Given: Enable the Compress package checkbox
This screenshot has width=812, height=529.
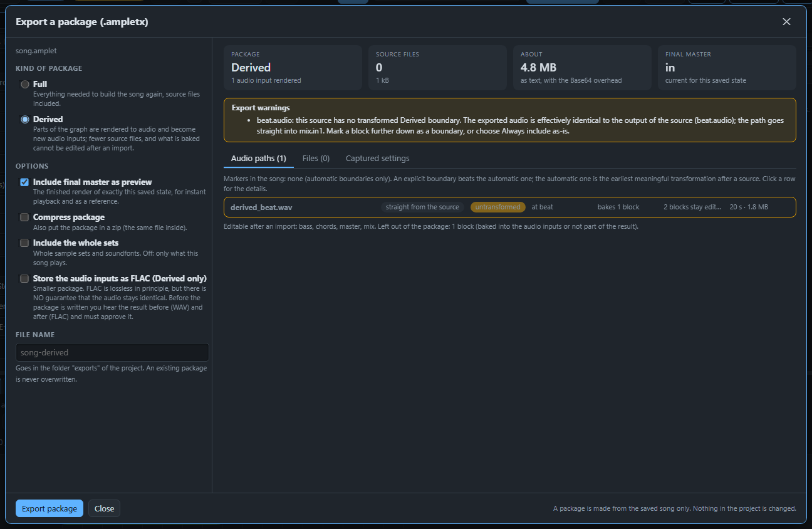Looking at the screenshot, I should point(24,217).
